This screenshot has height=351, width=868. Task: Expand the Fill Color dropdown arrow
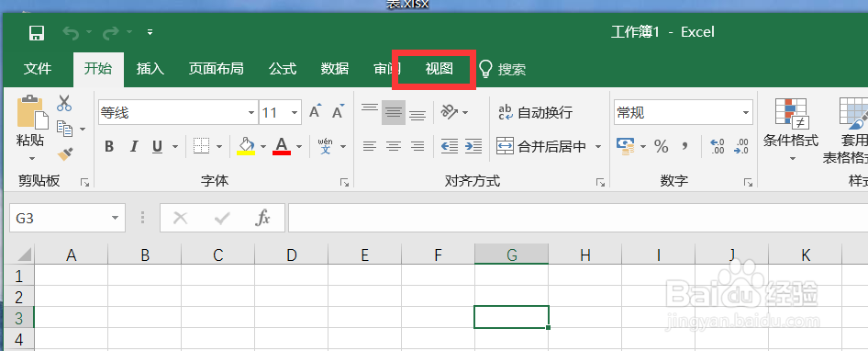[x=263, y=147]
